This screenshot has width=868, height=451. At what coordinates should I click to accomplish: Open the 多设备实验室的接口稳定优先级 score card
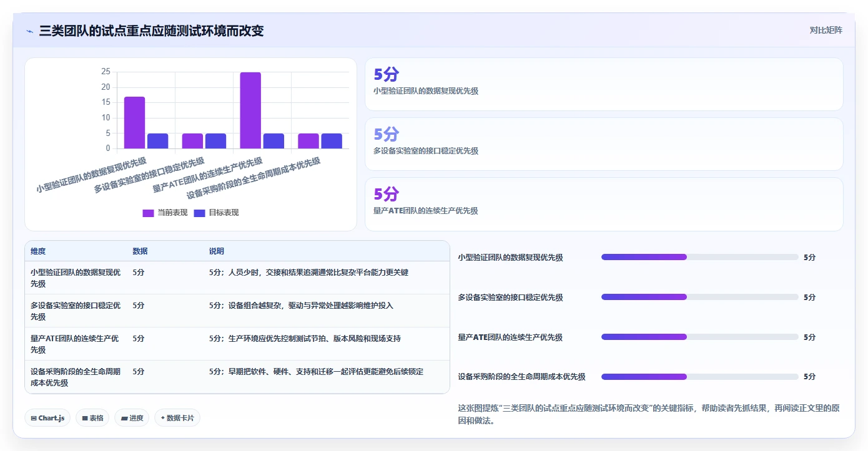[x=604, y=144]
